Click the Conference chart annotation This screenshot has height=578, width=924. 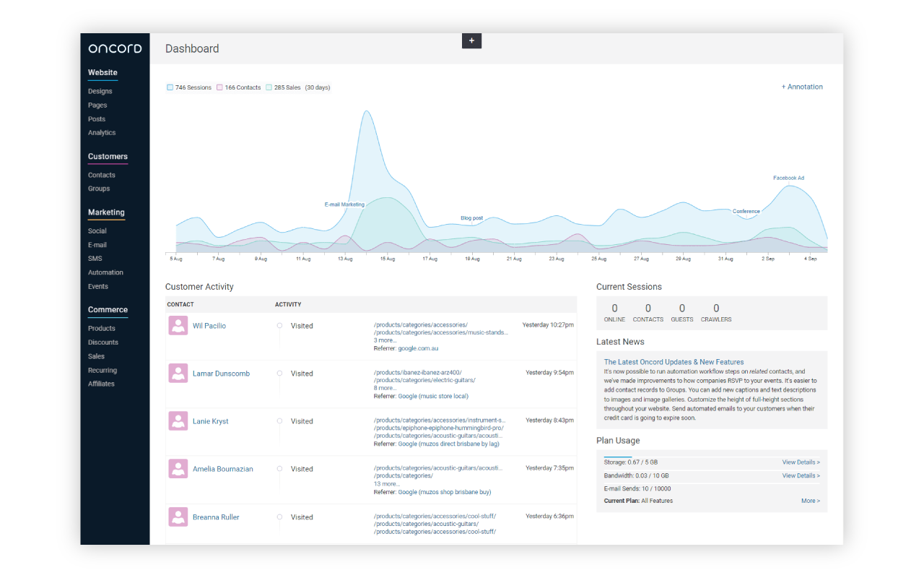point(746,212)
